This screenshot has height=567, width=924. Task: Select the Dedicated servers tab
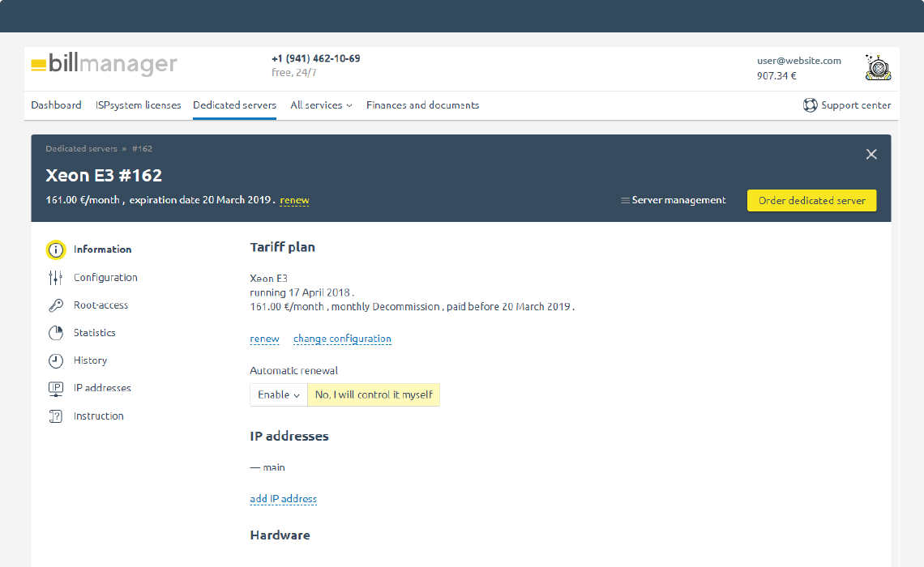(234, 104)
